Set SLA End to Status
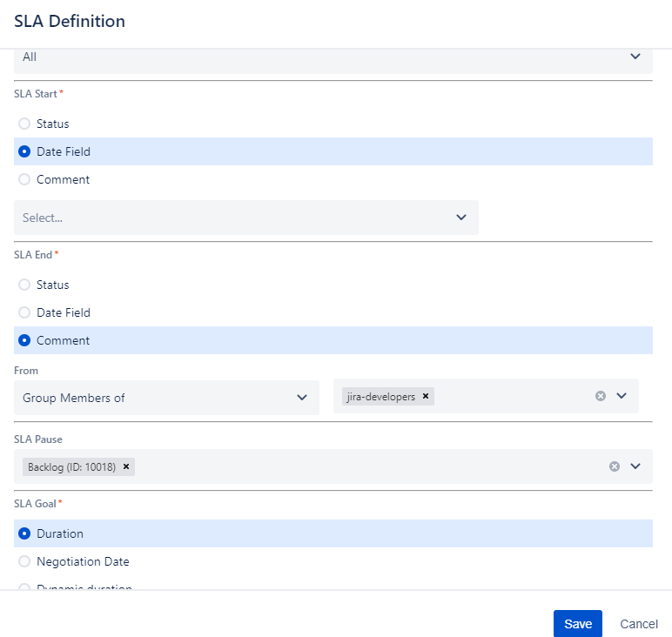Image resolution: width=672 pixels, height=637 pixels. click(24, 285)
